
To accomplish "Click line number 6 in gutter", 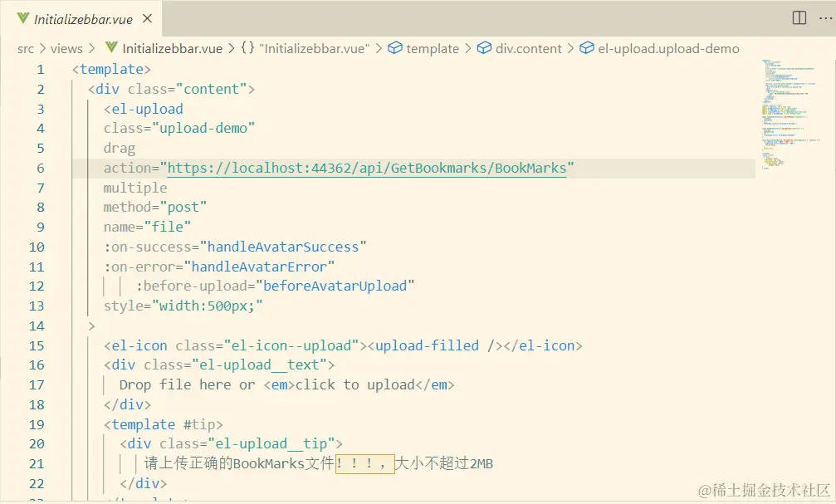I will click(41, 169).
